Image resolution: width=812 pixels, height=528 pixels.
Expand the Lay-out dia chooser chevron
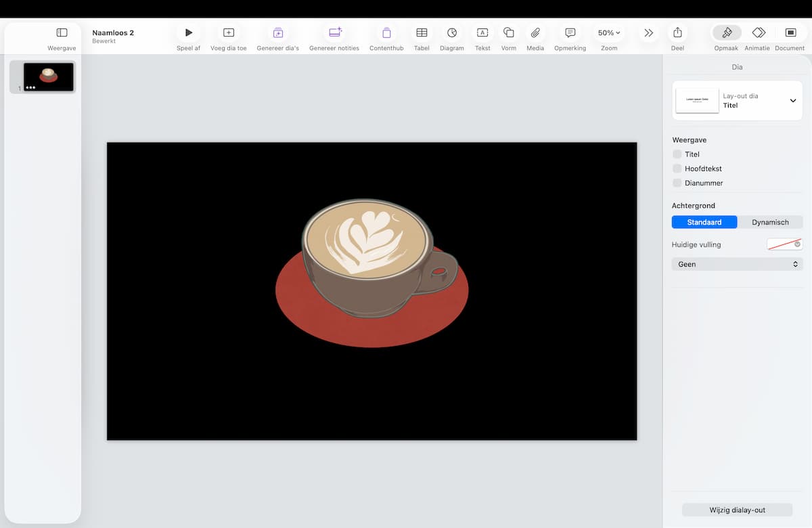pos(793,101)
